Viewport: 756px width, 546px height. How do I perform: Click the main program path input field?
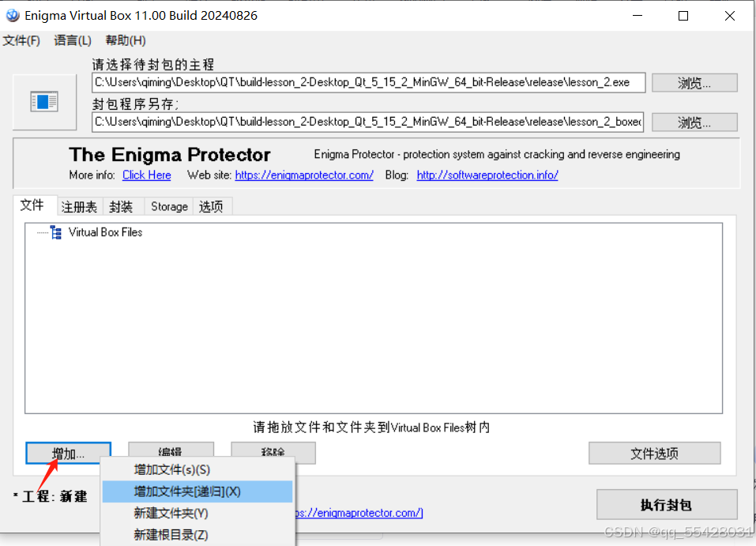click(x=368, y=82)
